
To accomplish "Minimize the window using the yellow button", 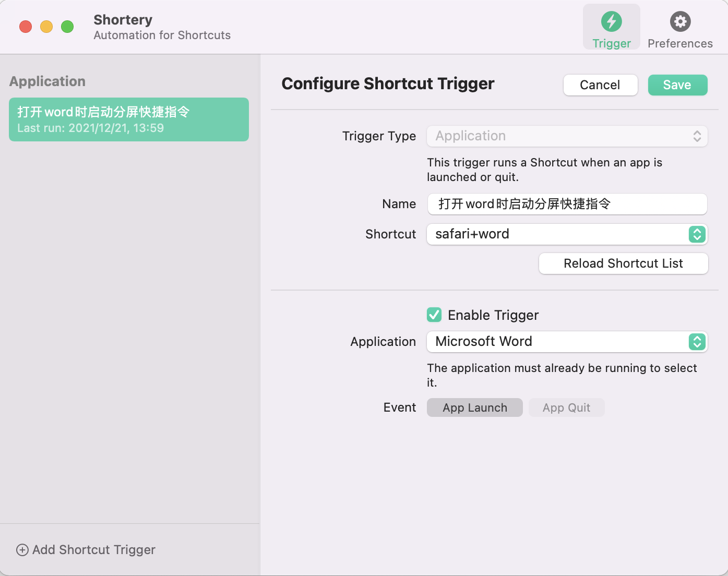I will [46, 27].
